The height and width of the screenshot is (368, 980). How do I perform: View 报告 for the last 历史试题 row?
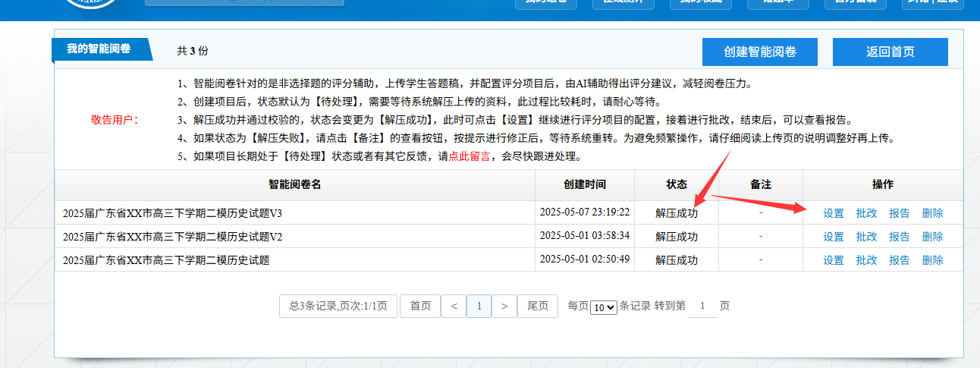click(900, 260)
